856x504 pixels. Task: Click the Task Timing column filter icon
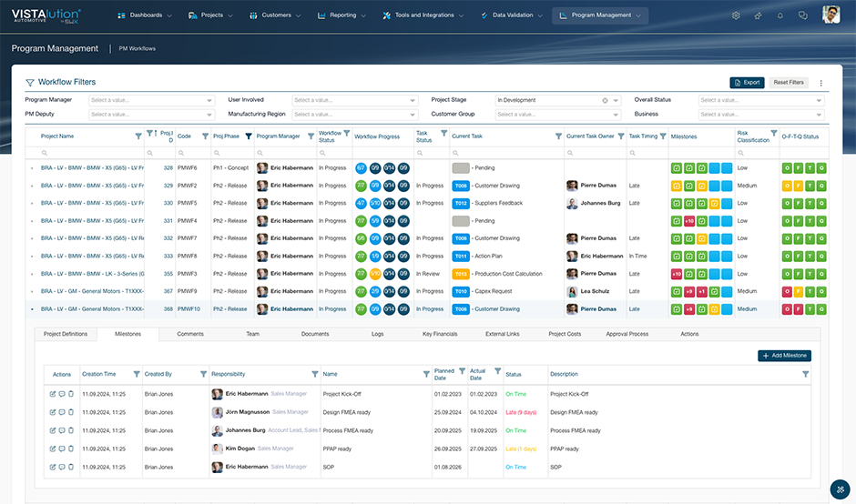pos(663,136)
